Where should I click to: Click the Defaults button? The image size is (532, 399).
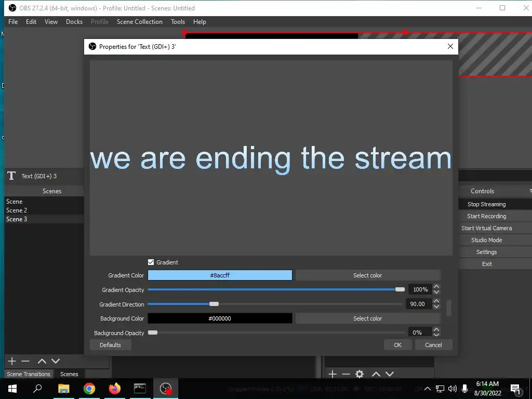110,345
